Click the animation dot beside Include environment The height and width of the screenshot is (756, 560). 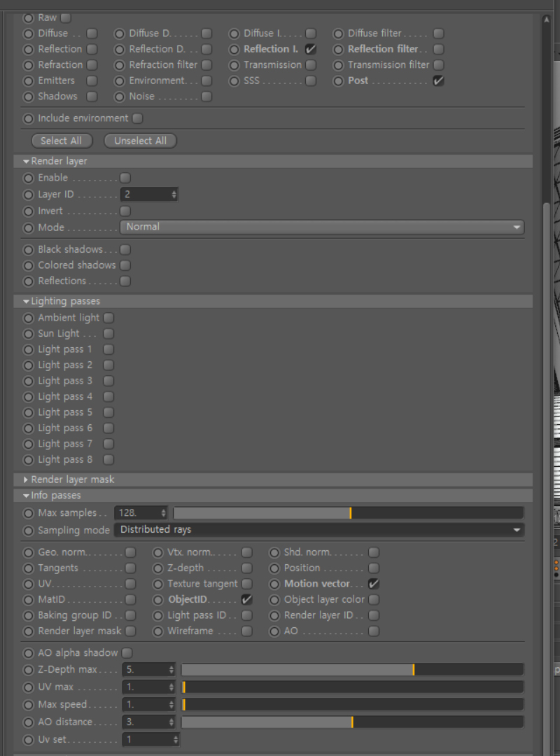(29, 118)
